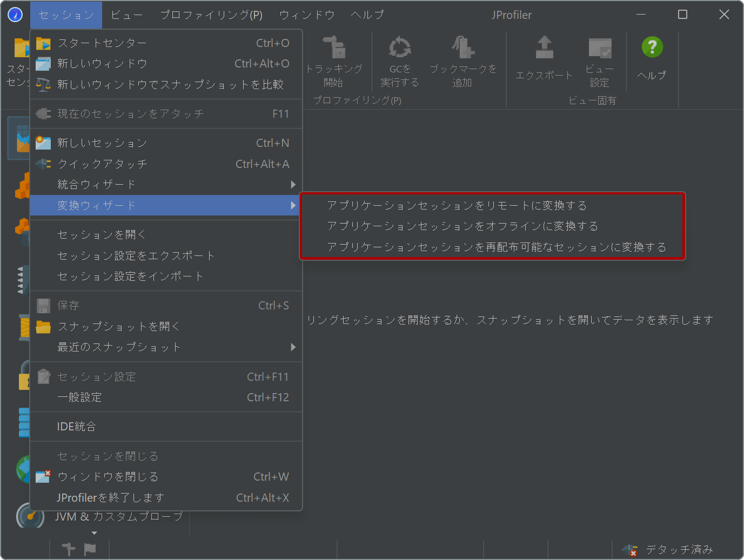
Task: Select IDE統合 menu item
Action: (166, 427)
